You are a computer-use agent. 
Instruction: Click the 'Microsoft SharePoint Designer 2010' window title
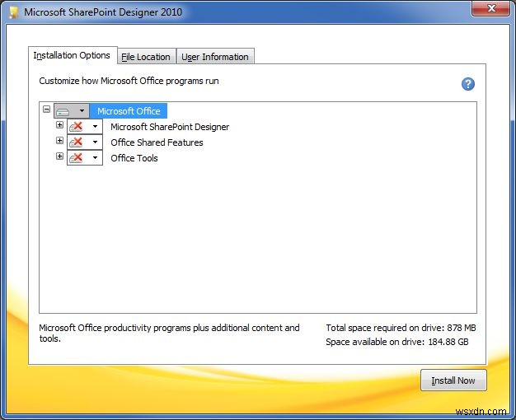click(103, 12)
